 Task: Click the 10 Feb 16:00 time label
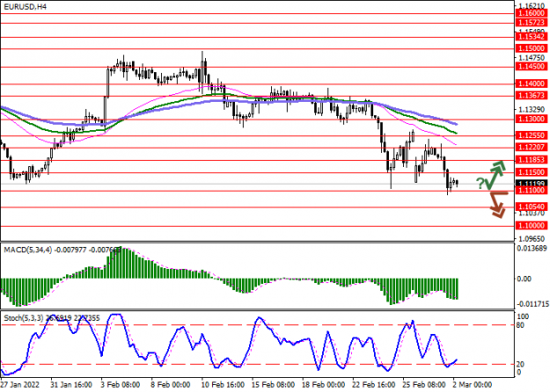pyautogui.click(x=224, y=385)
